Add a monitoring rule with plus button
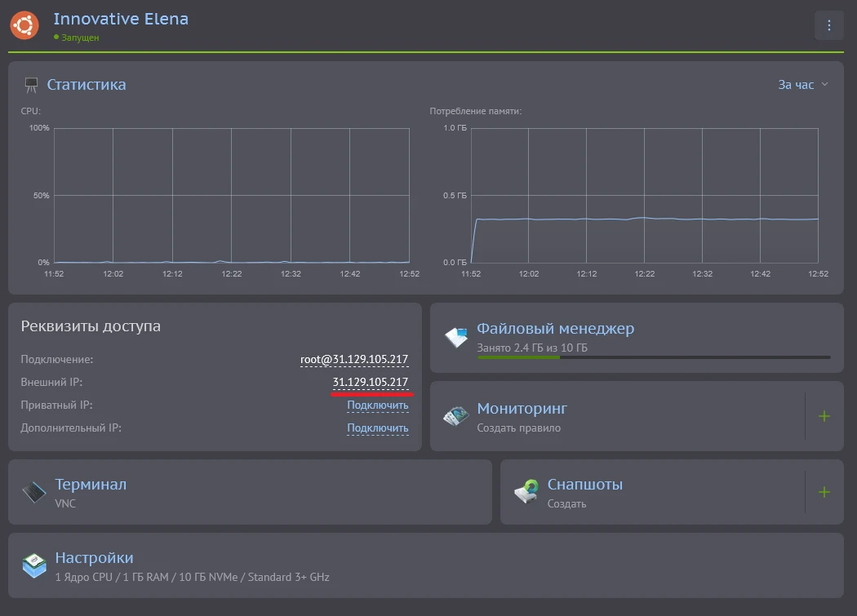 coord(824,416)
